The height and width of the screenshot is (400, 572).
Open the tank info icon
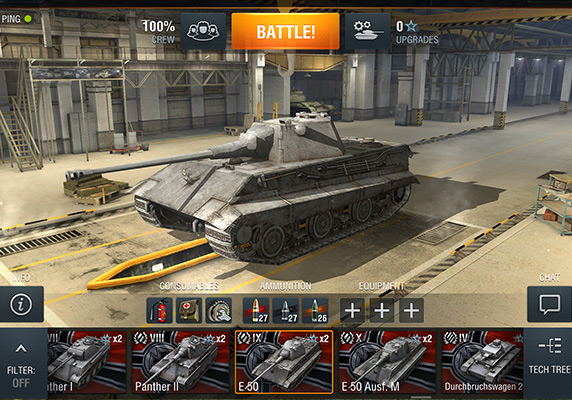(22, 304)
